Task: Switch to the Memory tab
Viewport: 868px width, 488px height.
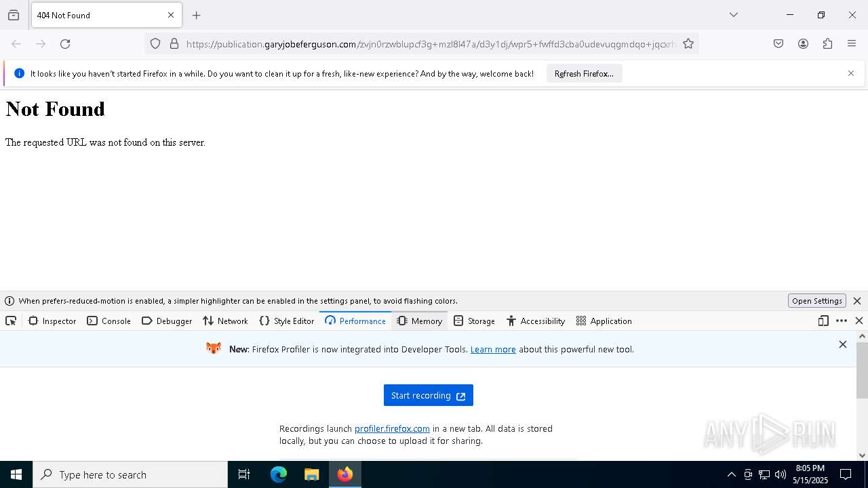Action: 420,321
